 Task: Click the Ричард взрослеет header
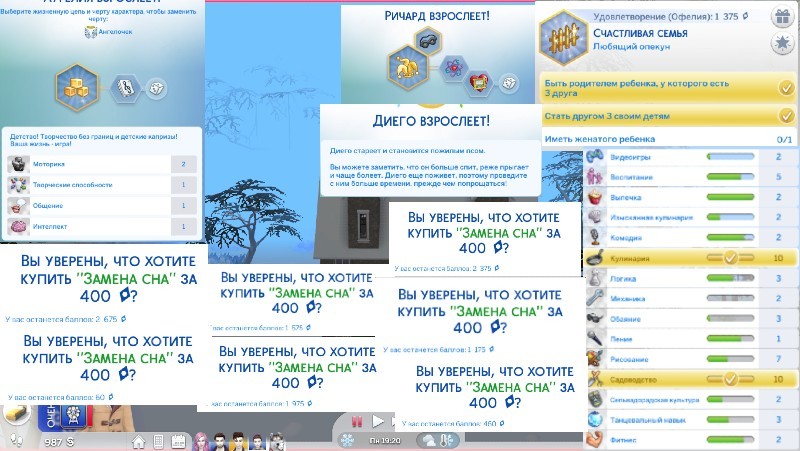(x=437, y=16)
